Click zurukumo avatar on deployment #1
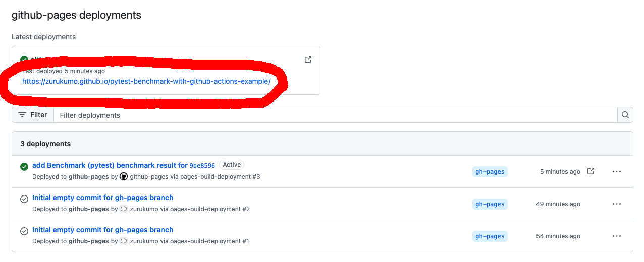644x262 pixels. click(124, 241)
